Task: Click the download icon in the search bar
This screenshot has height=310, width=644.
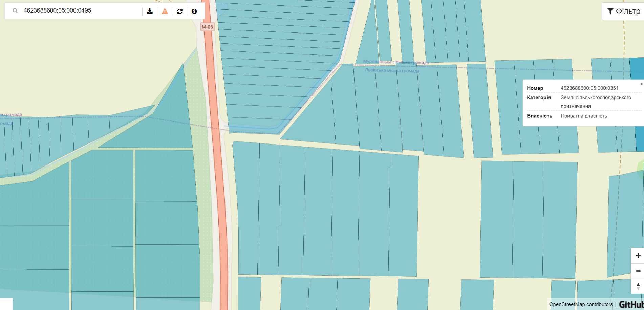Action: pyautogui.click(x=150, y=11)
